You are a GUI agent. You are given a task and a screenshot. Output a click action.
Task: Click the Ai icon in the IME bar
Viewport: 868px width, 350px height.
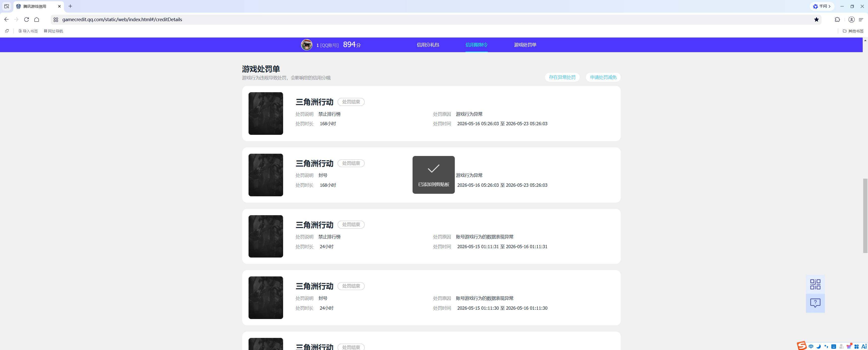[864, 347]
